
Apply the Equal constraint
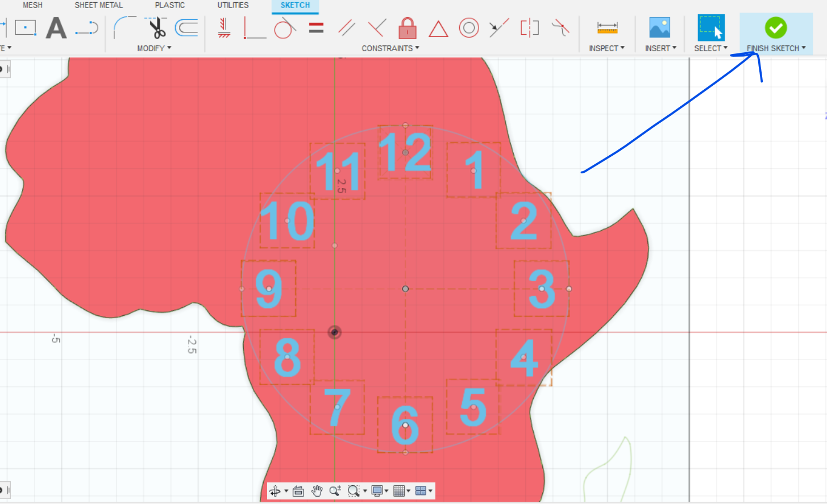pos(316,27)
